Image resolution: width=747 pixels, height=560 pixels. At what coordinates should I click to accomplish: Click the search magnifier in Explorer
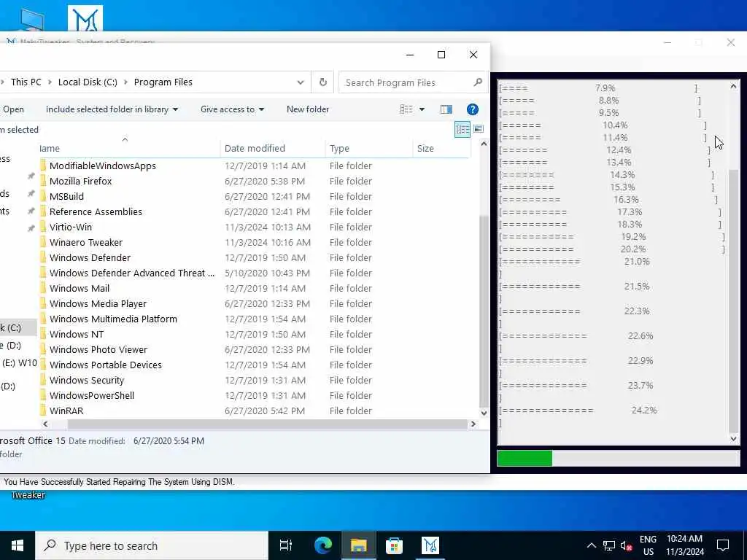478,82
